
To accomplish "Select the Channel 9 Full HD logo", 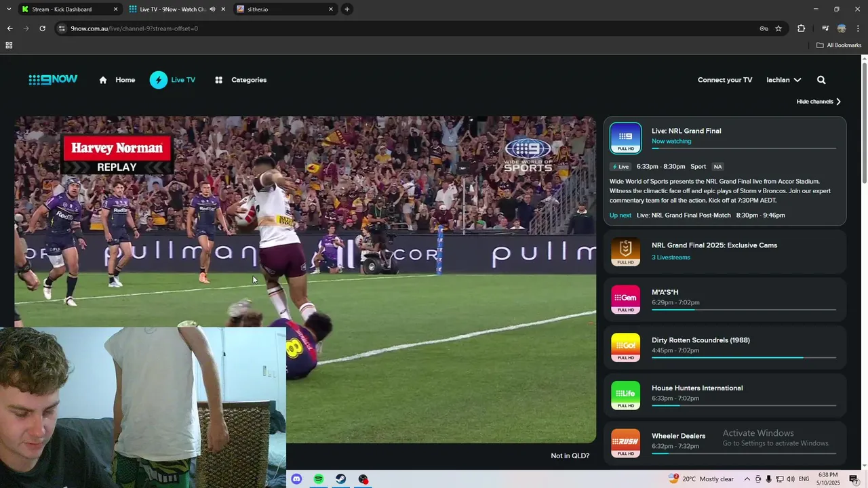I will pyautogui.click(x=625, y=138).
